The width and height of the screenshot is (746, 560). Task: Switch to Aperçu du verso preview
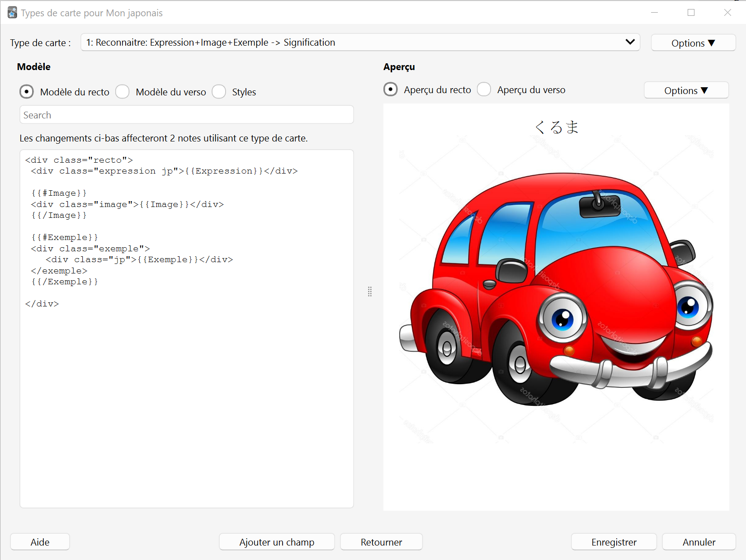[484, 89]
